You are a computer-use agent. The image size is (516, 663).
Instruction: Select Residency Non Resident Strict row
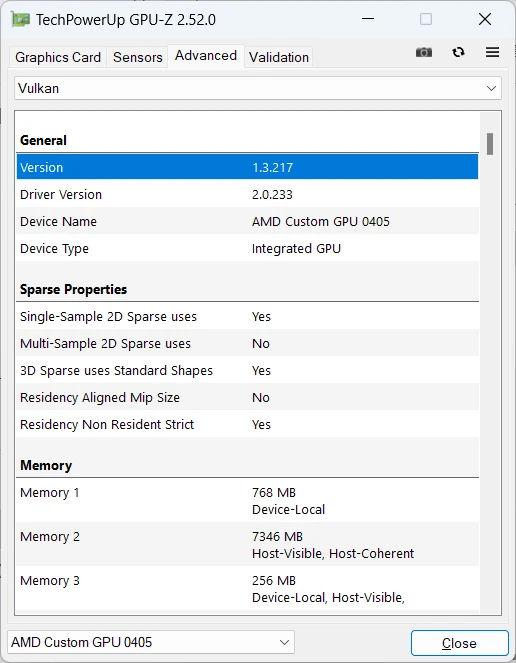[x=247, y=425]
